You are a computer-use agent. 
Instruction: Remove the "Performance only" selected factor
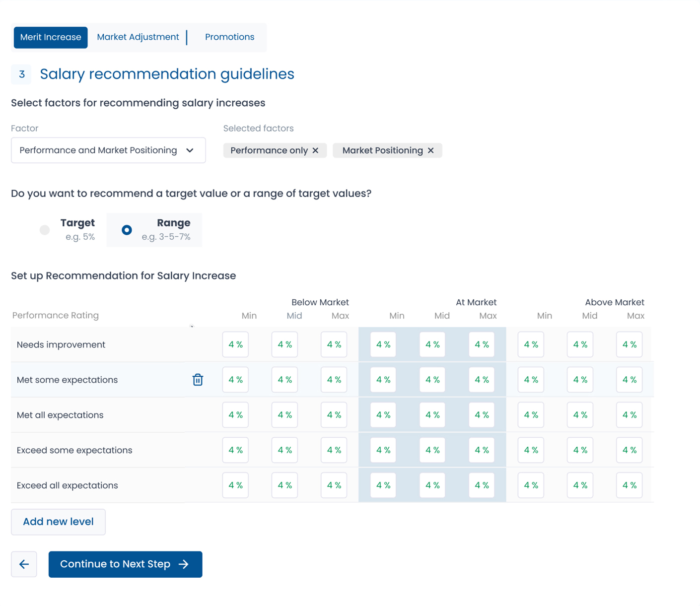click(316, 150)
